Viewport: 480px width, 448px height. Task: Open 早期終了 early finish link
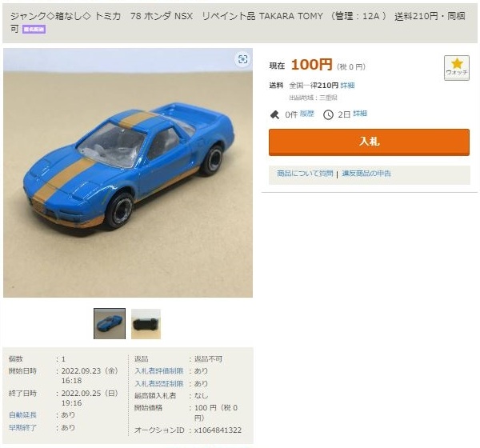tap(22, 427)
